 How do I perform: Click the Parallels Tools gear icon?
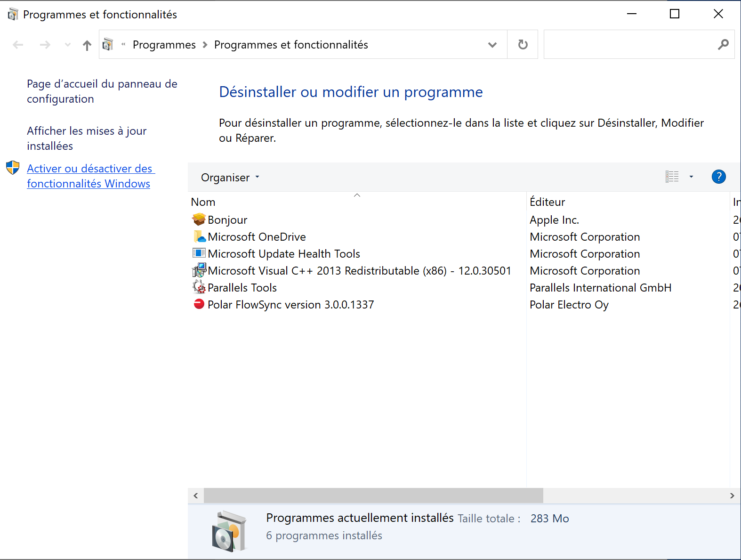point(199,287)
